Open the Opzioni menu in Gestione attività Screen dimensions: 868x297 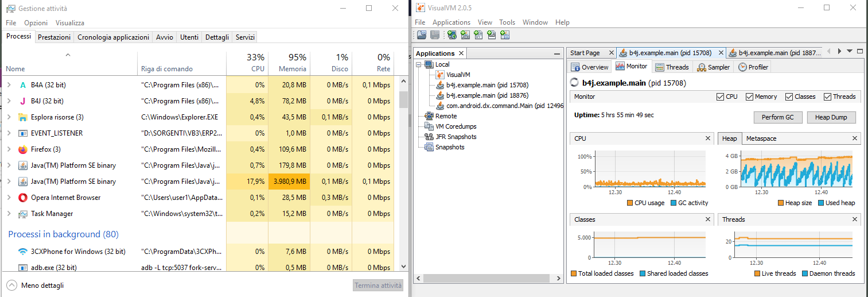tap(36, 23)
